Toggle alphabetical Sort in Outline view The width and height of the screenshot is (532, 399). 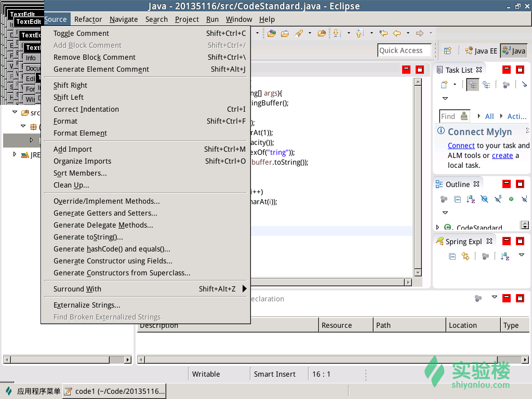[471, 199]
